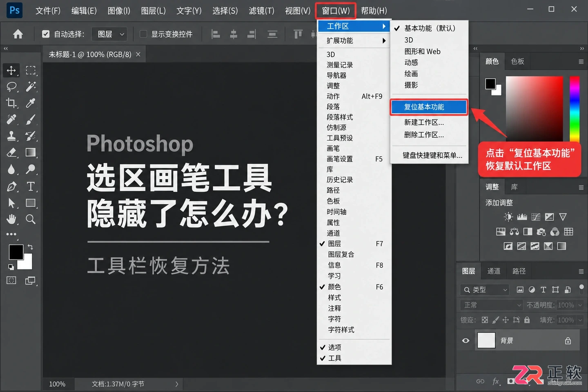This screenshot has height=392, width=588.
Task: Click the Home icon in options bar
Action: tap(18, 34)
